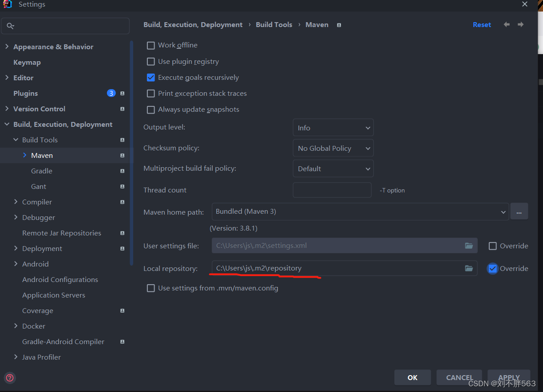Image resolution: width=543 pixels, height=392 pixels.
Task: Click project icon beside Compiler row
Action: pyautogui.click(x=122, y=202)
